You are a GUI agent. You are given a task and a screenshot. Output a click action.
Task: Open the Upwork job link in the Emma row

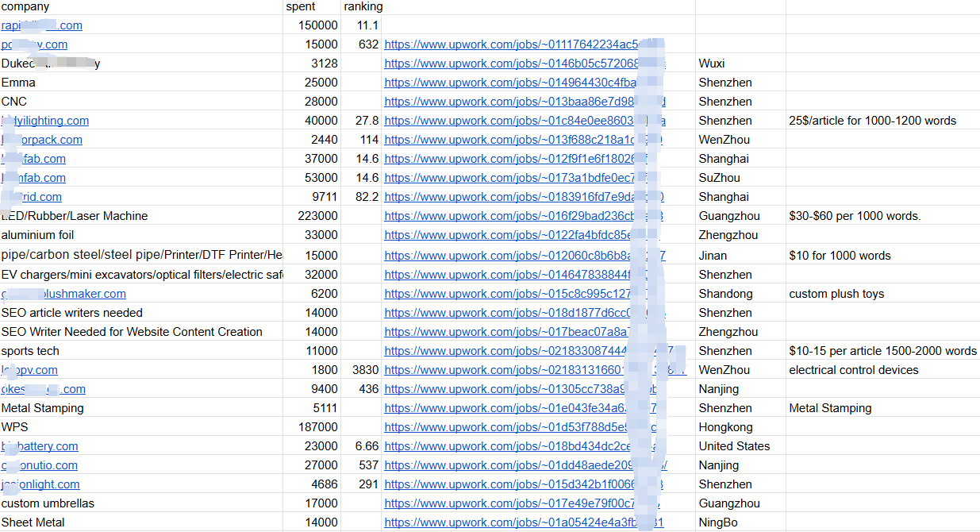click(525, 83)
